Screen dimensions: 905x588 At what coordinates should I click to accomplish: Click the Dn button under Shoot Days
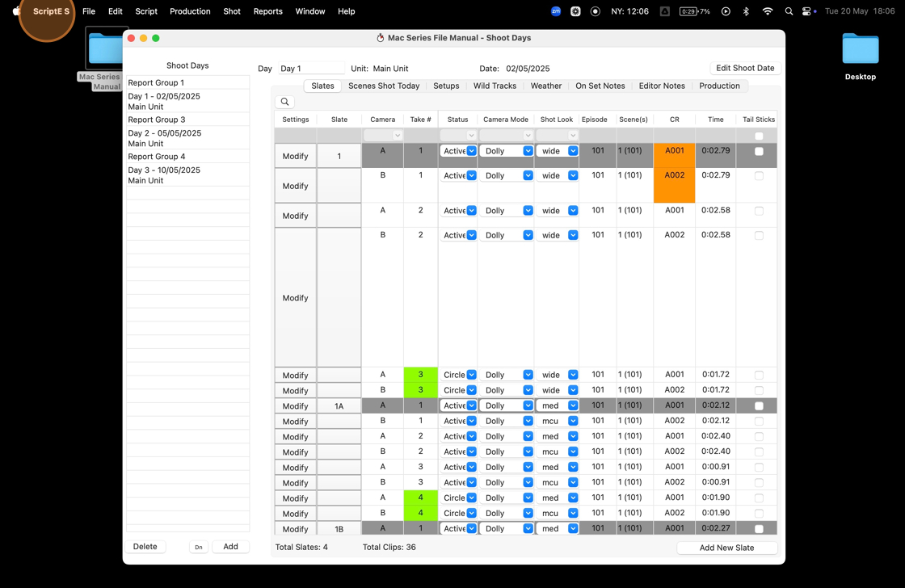pyautogui.click(x=199, y=547)
